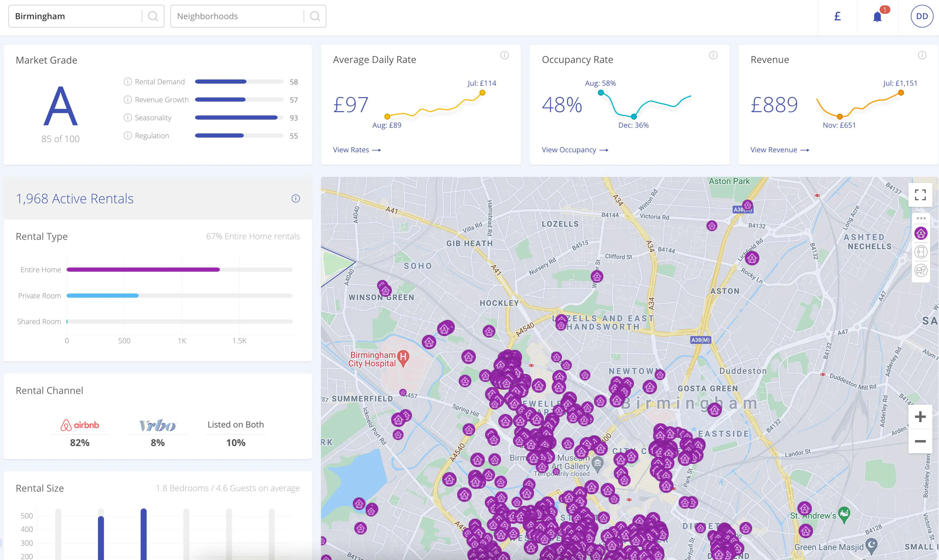Click Revenue Growth info icon
This screenshot has height=560, width=939.
[x=127, y=100]
